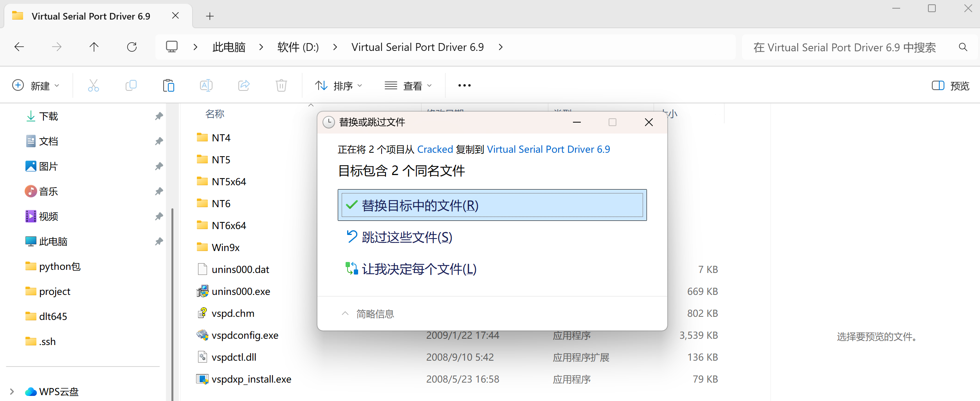Expand the WPS云盘 tree node
Screen dimensions: 980x401
coord(12,392)
